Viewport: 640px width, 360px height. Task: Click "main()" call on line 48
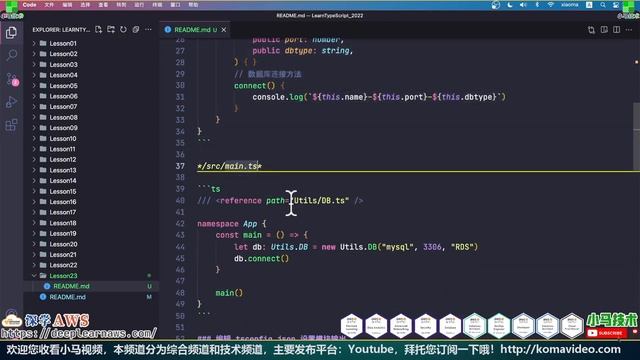pyautogui.click(x=229, y=293)
